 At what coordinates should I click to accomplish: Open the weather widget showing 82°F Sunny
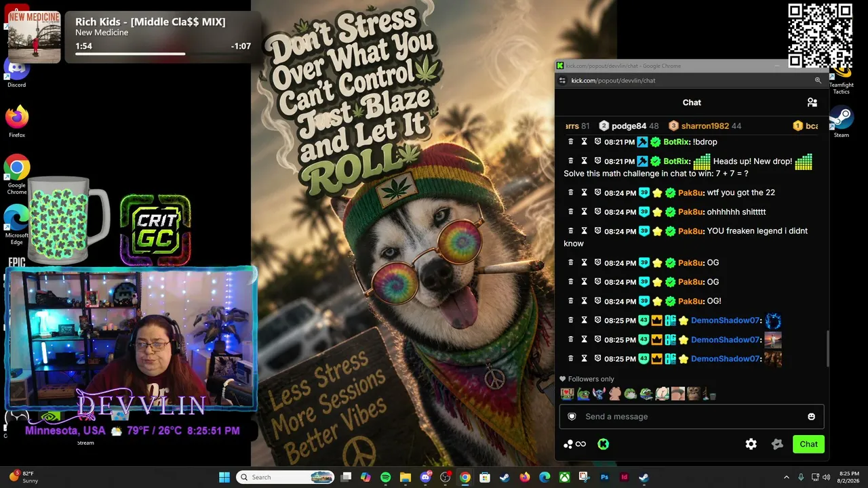(x=23, y=477)
